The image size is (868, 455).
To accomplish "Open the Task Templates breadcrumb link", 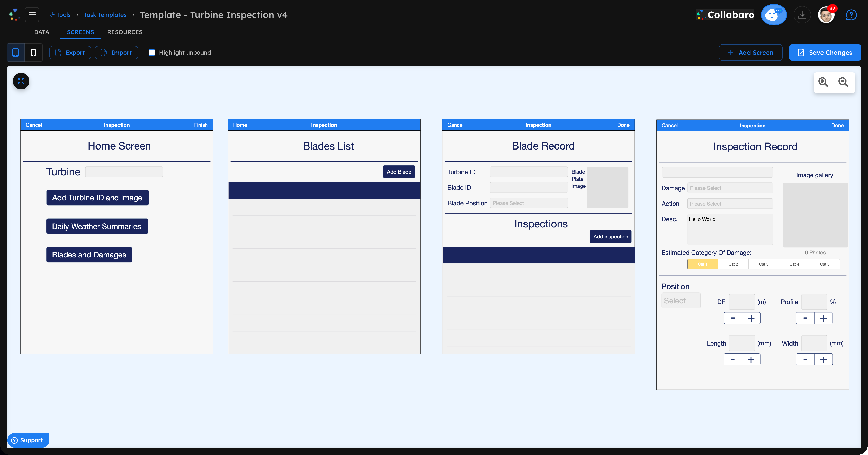I will (105, 14).
